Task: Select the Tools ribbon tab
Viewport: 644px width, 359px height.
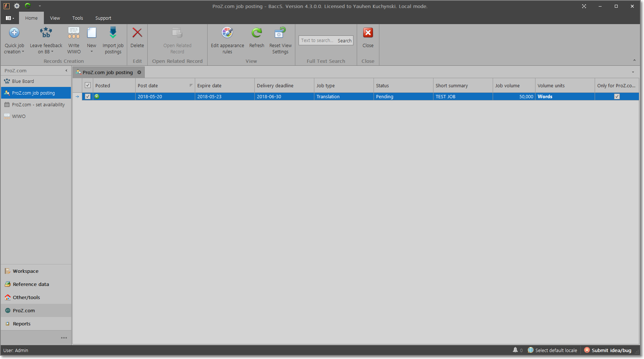Action: 77,18
